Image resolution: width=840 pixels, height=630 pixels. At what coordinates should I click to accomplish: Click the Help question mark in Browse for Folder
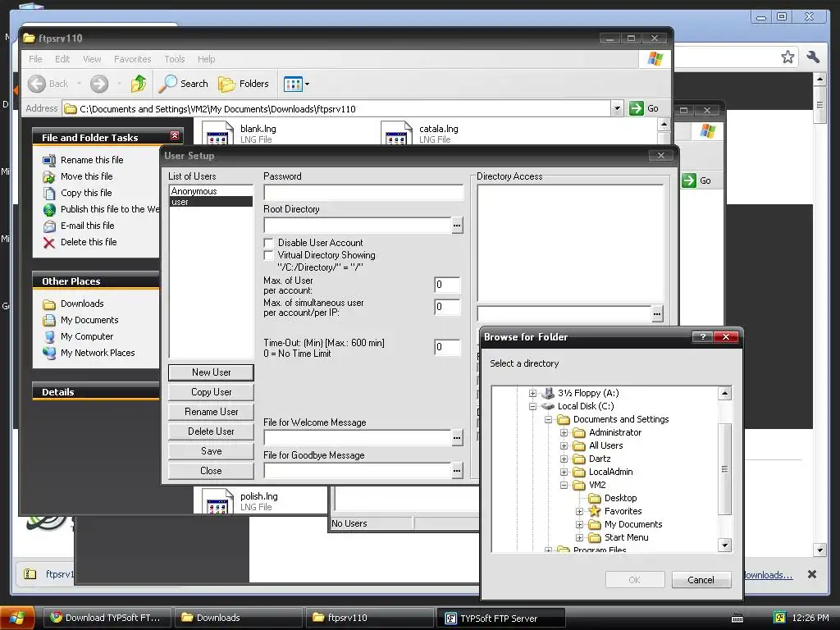pyautogui.click(x=702, y=336)
